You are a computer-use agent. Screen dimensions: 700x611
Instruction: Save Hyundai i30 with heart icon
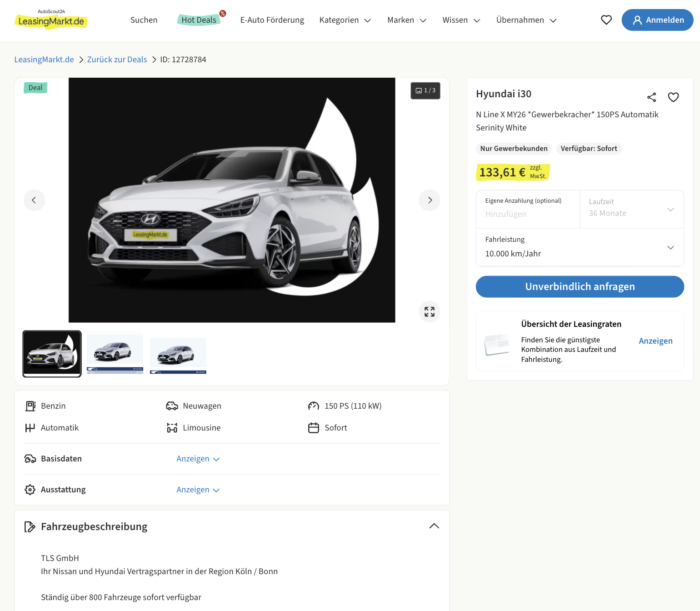[x=673, y=97]
